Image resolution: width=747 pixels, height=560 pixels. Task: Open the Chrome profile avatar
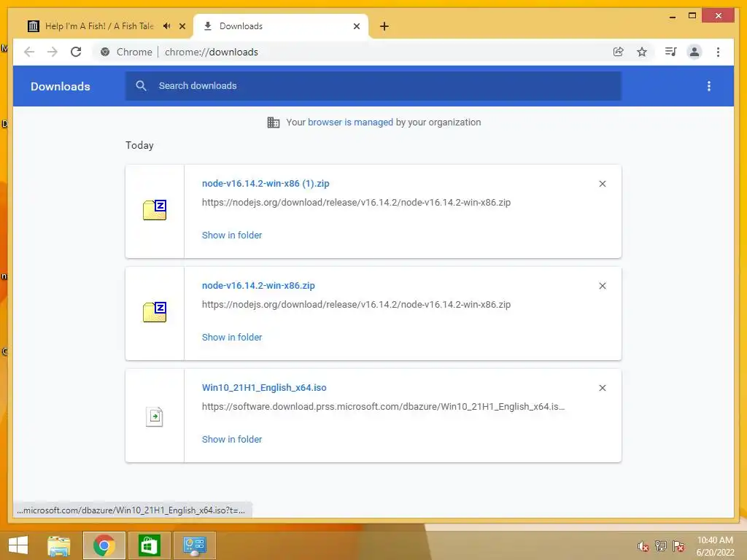pyautogui.click(x=694, y=52)
